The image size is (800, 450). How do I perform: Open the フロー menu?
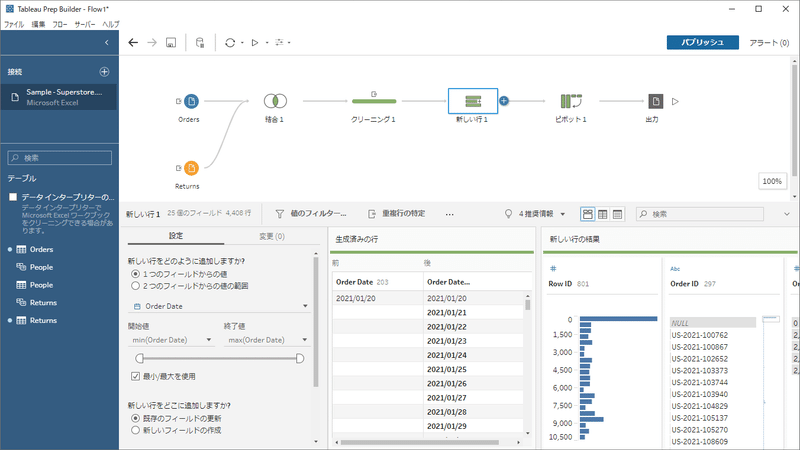(x=60, y=24)
